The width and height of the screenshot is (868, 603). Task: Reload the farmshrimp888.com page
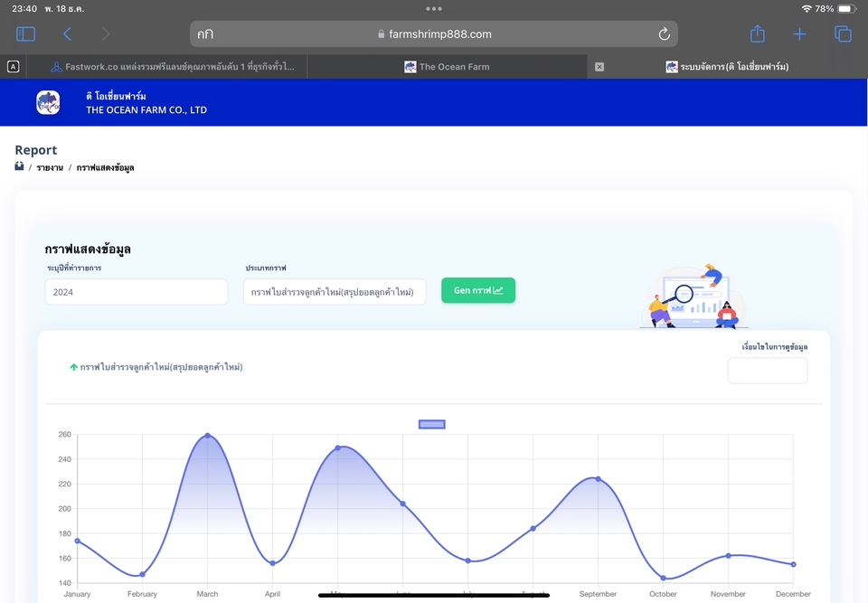(664, 34)
